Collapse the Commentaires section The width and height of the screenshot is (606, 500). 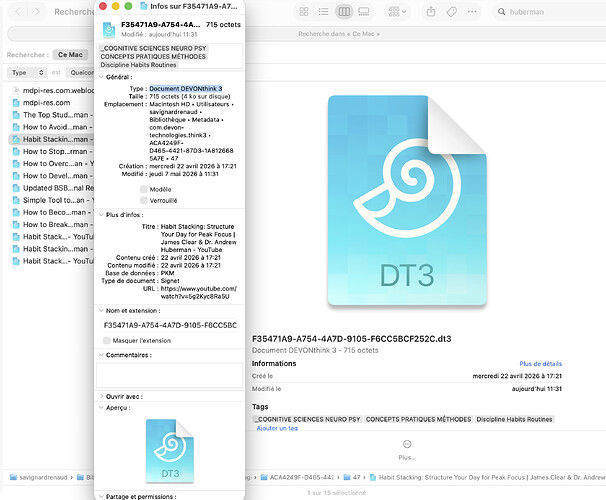click(101, 355)
